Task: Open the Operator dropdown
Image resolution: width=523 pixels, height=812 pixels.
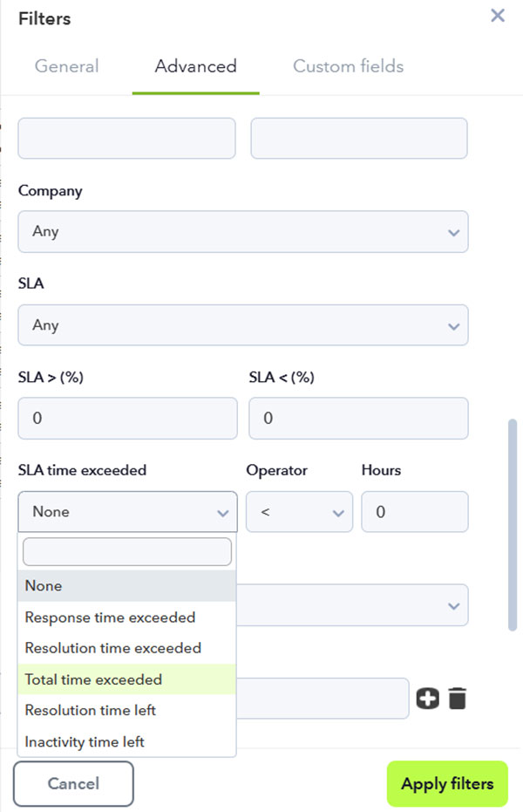Action: click(x=299, y=512)
